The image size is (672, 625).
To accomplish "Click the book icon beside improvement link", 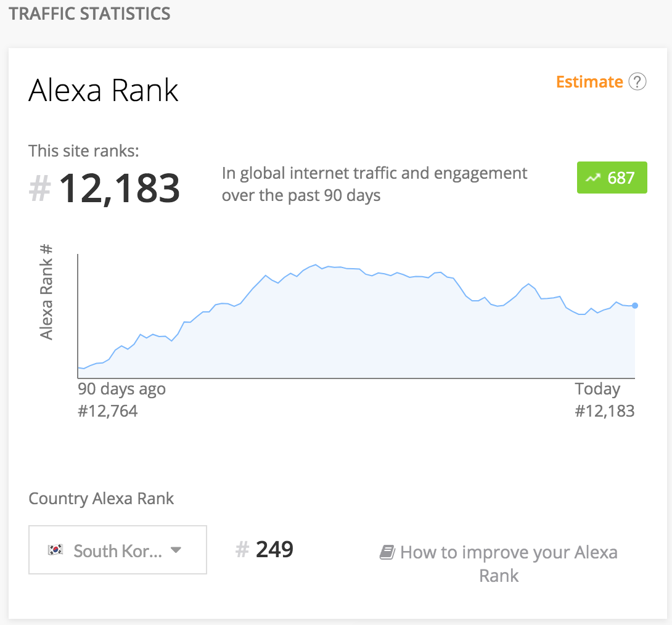I will [x=387, y=552].
